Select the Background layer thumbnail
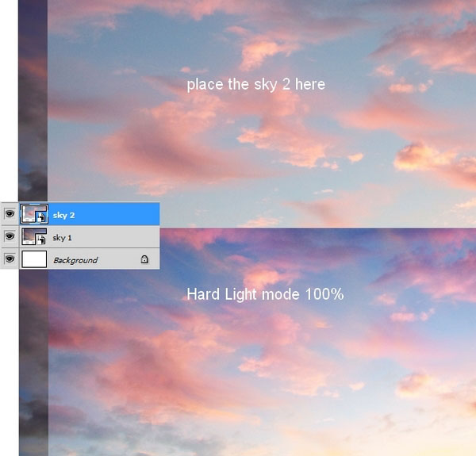 tap(34, 259)
